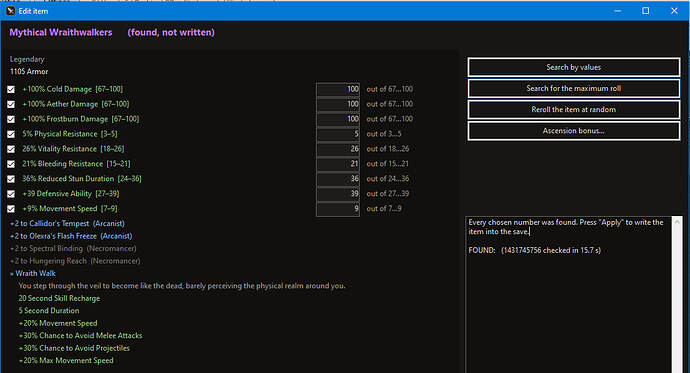Select '+2 to Spectral Binding (Necromancer)' line
This screenshot has width=690, height=373.
tap(73, 249)
